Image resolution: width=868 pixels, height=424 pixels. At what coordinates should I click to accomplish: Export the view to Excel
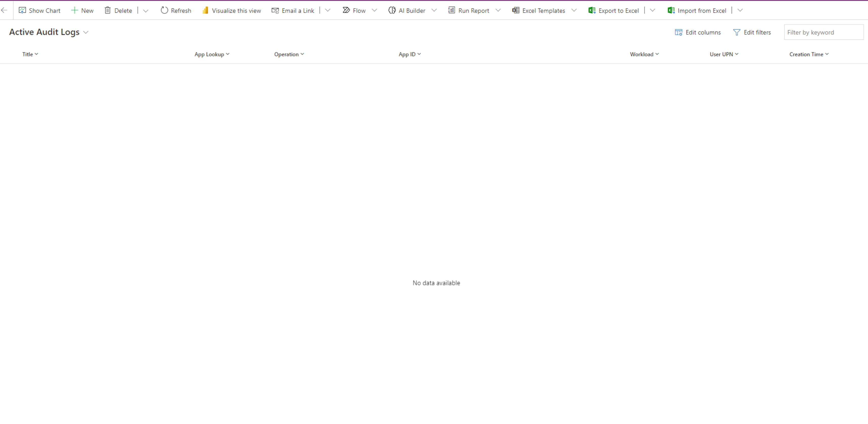[x=592, y=10]
